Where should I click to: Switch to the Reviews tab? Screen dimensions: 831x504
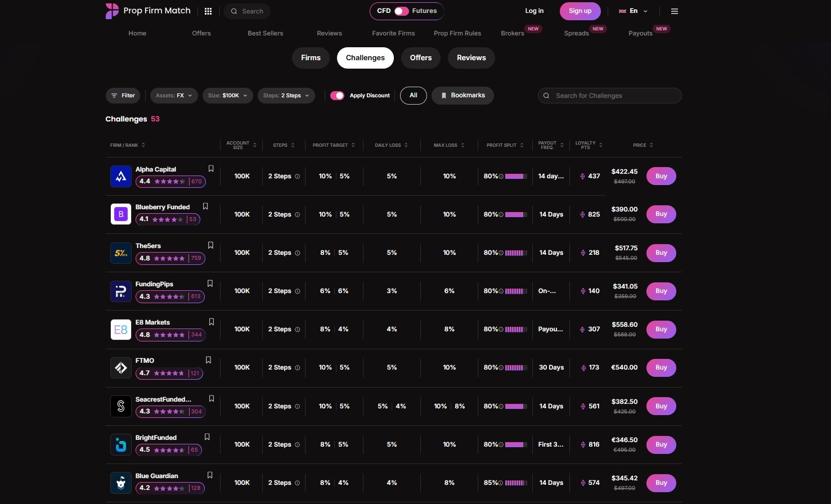click(x=471, y=58)
